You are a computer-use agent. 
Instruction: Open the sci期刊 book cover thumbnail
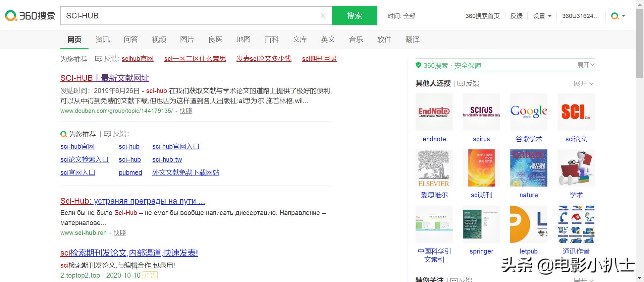click(x=481, y=168)
